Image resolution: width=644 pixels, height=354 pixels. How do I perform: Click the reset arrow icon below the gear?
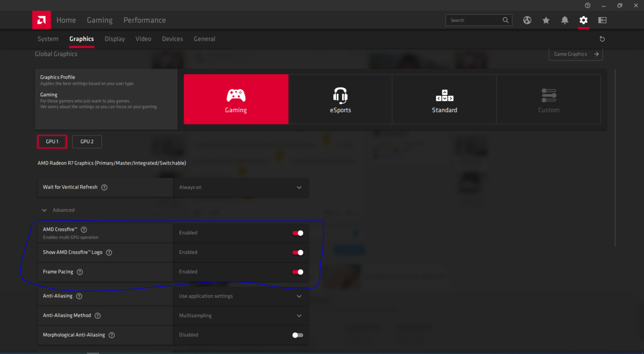pos(602,39)
